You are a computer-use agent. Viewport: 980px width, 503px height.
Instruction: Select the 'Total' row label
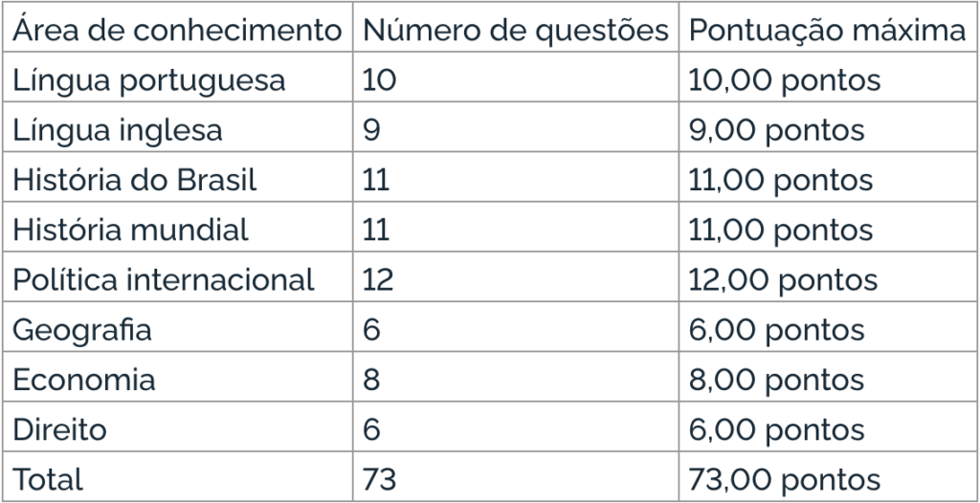click(177, 477)
